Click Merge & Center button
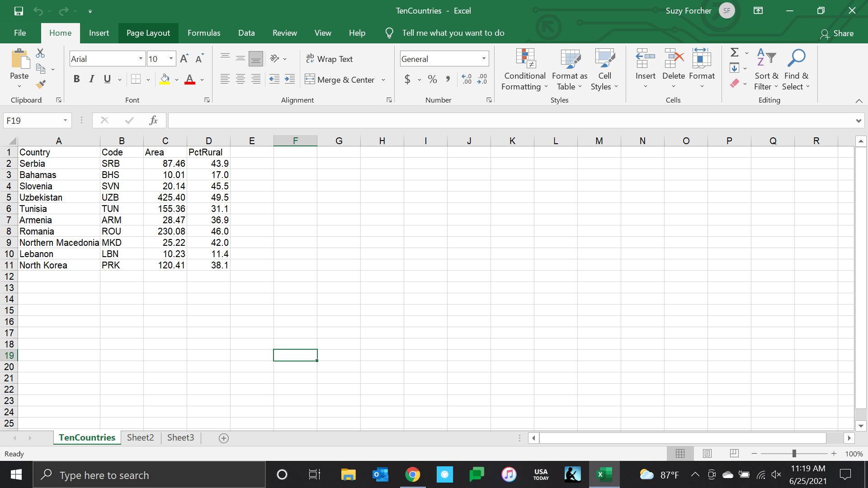This screenshot has height=488, width=868. click(x=340, y=80)
